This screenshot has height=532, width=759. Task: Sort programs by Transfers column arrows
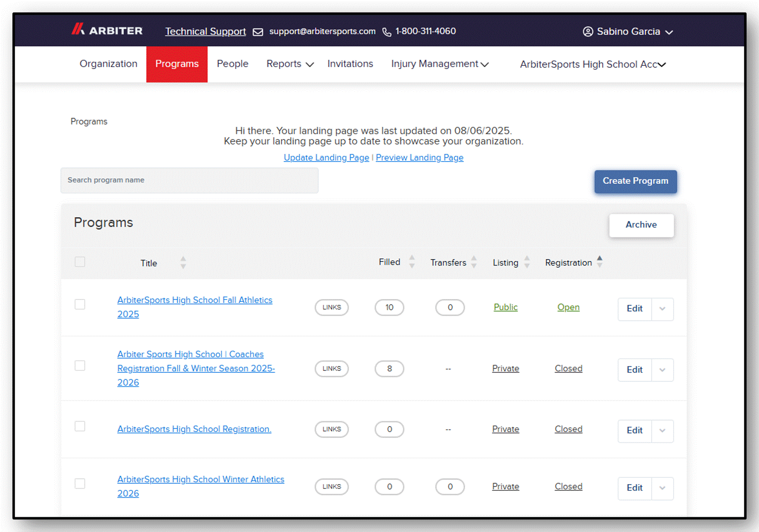[x=474, y=262]
